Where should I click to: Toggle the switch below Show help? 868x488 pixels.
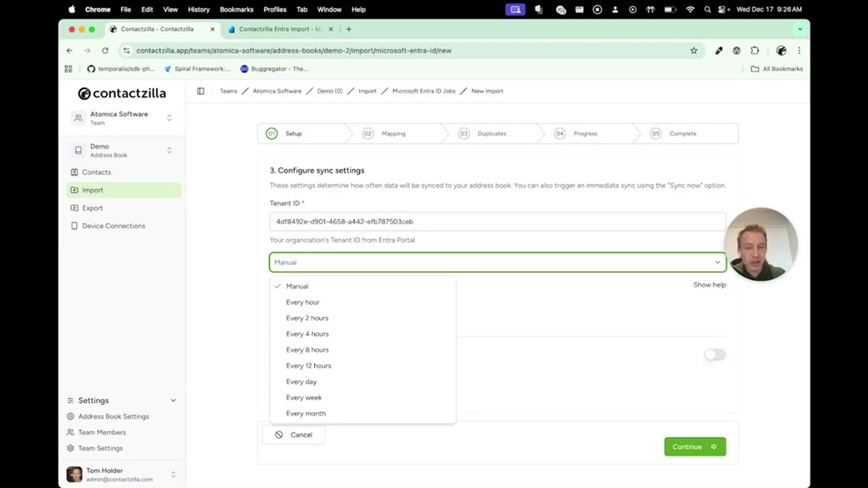click(x=715, y=355)
